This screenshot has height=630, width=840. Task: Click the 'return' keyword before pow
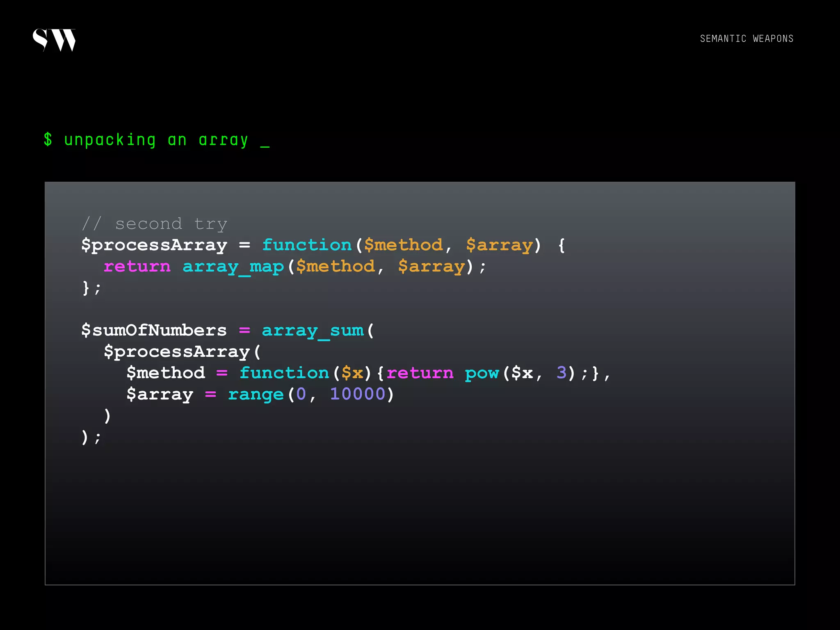420,373
